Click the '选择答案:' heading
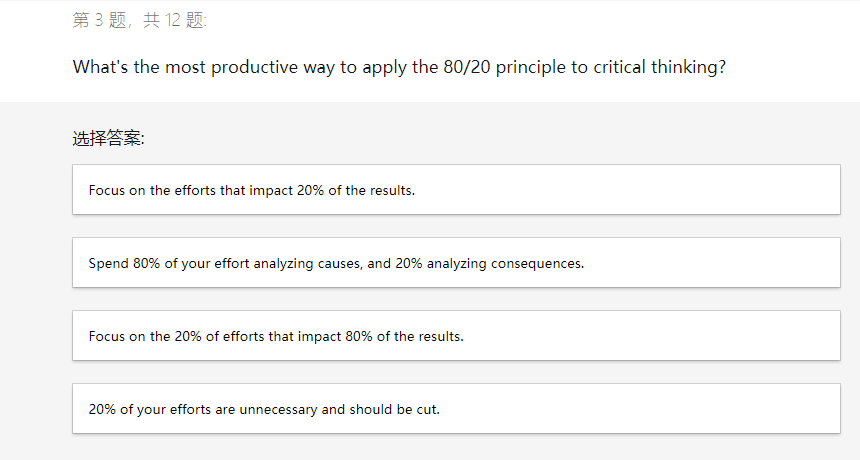Viewport: 860px width, 460px height. click(108, 139)
